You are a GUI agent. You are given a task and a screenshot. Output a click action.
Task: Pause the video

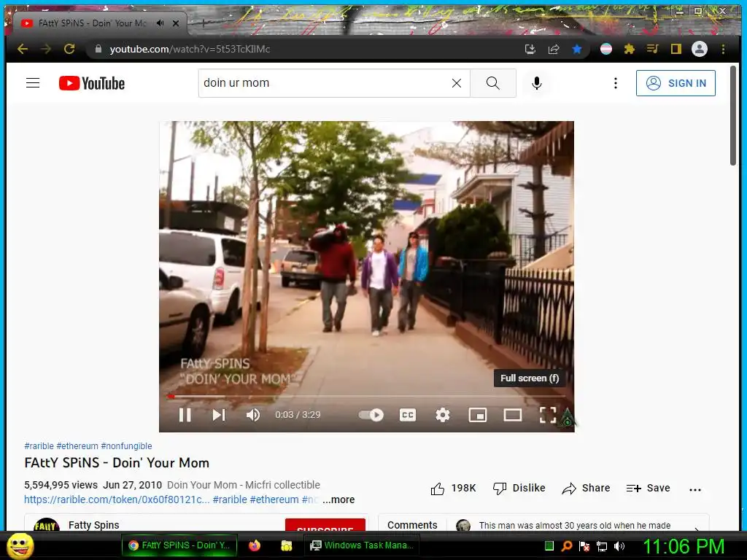[185, 415]
